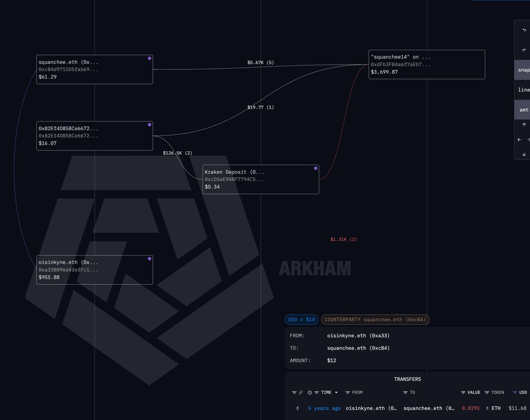Select the oisinkyne.eth node

tap(95, 270)
